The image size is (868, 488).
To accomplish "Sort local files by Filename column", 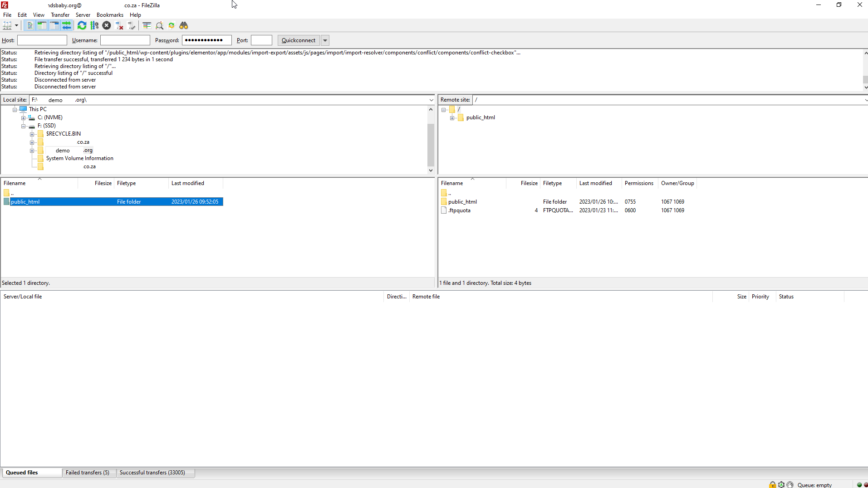I will [39, 183].
